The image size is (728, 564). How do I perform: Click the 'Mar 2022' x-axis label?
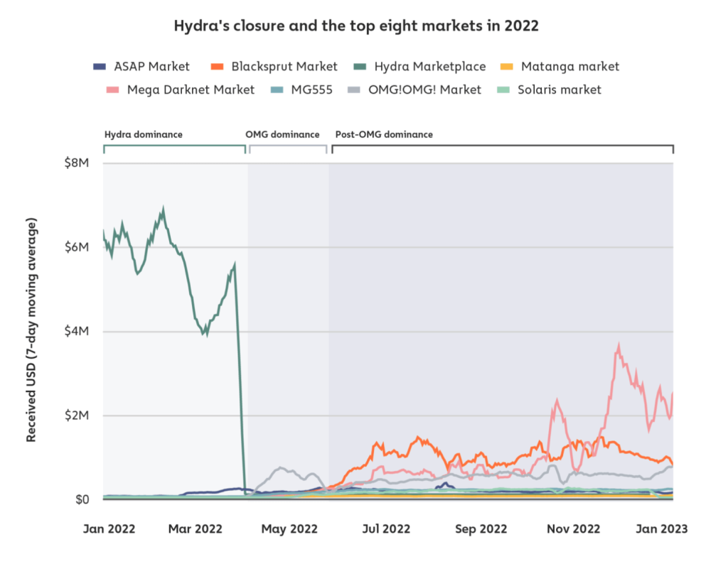pos(195,528)
